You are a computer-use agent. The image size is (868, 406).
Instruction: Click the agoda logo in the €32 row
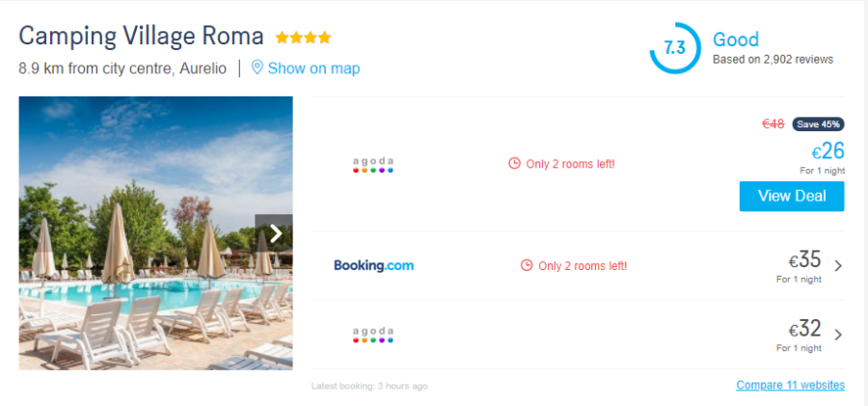coord(373,335)
